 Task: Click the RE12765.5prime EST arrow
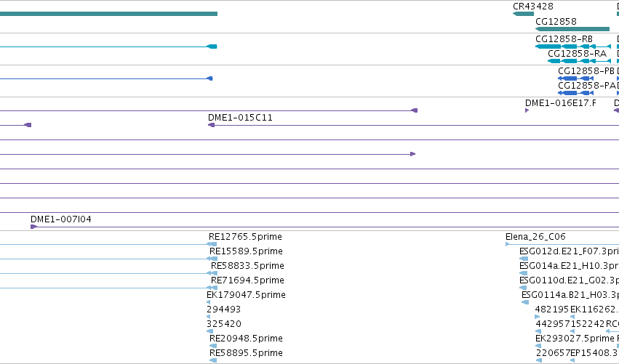click(x=212, y=245)
